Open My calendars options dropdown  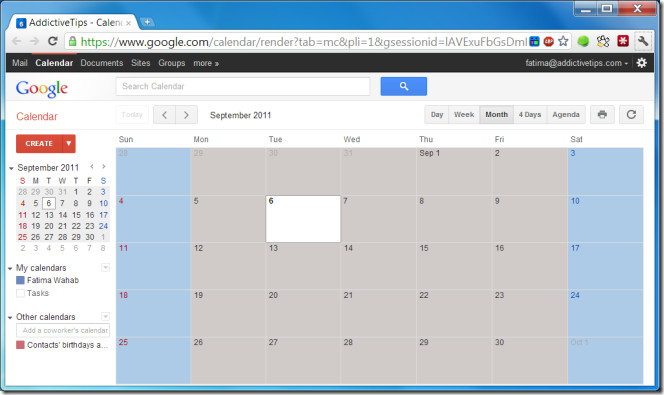pyautogui.click(x=105, y=268)
